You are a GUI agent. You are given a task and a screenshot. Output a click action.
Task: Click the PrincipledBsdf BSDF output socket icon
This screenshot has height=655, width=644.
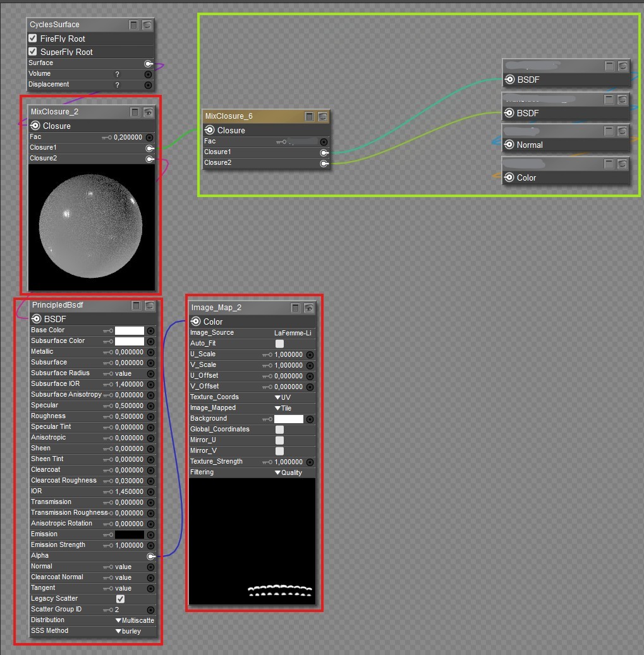[37, 319]
